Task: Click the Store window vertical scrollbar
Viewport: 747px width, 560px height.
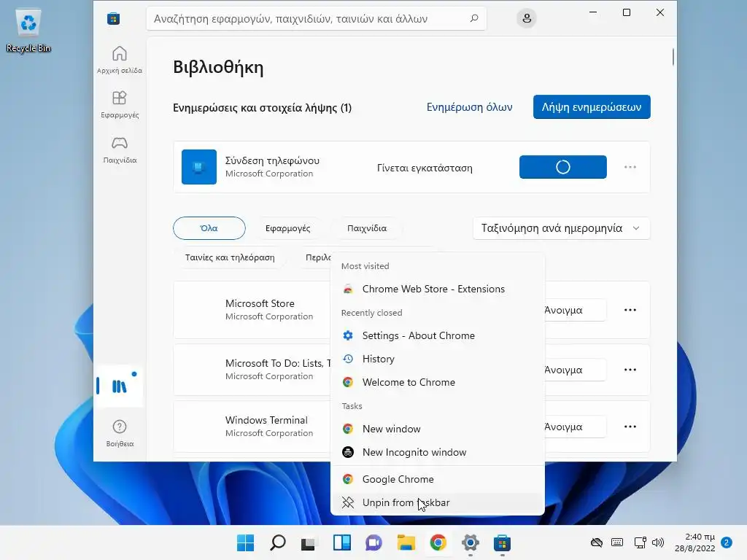Action: (x=673, y=57)
